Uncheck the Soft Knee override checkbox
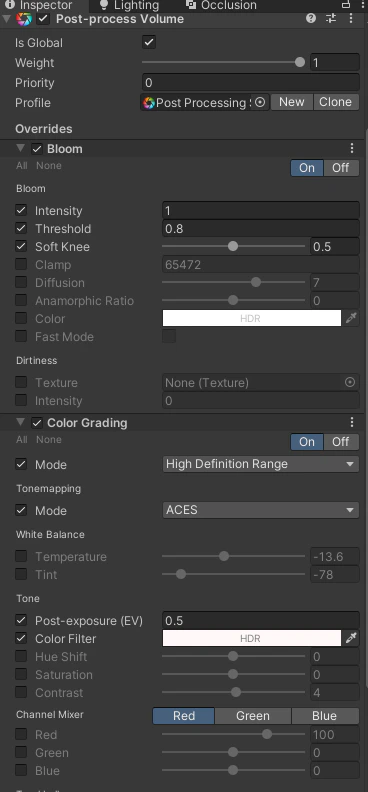368x792 pixels. click(x=21, y=246)
